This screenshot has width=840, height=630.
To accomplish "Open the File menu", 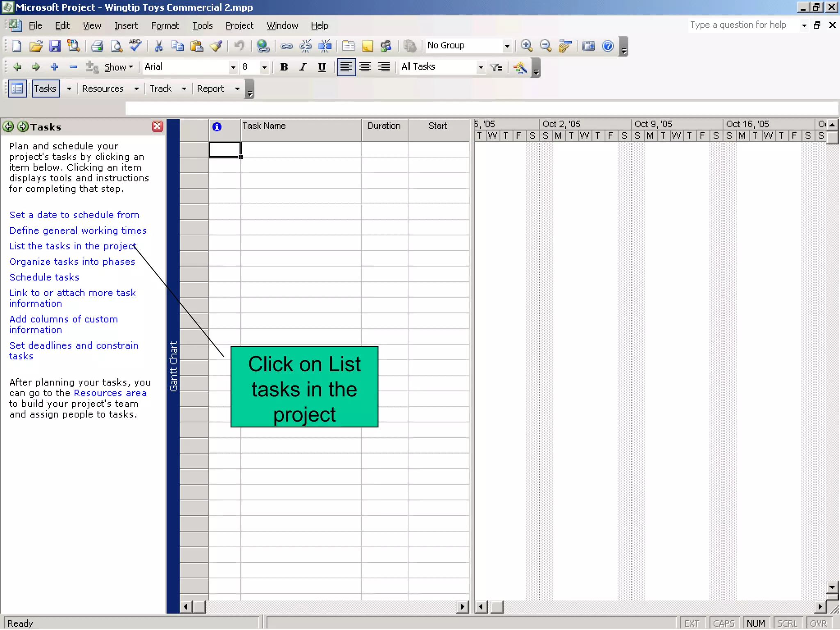I will tap(35, 25).
